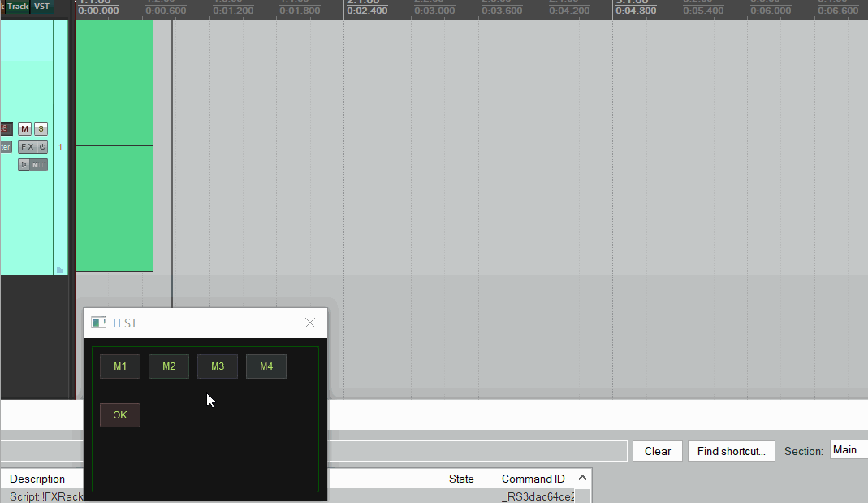Select the M1 button in TEST window
The width and height of the screenshot is (868, 503).
pos(120,366)
